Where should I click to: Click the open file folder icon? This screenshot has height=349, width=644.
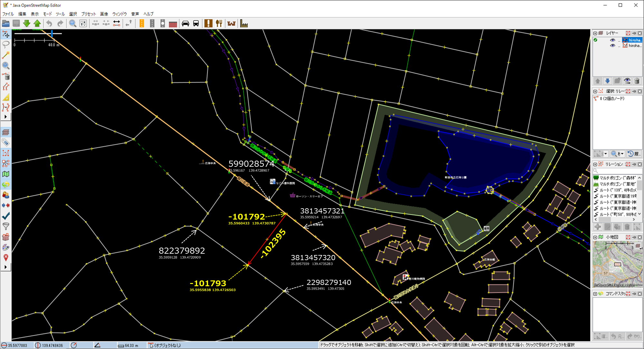(6, 24)
